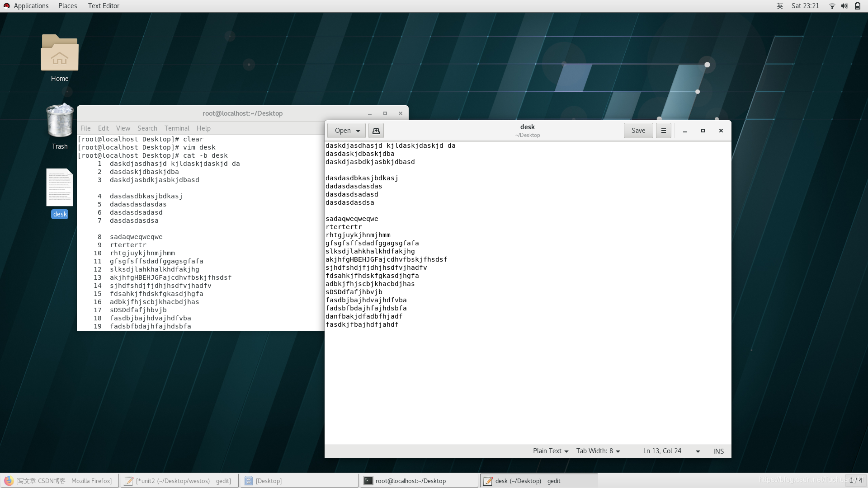The width and height of the screenshot is (868, 488).
Task: Click 'dadasdasdasdas' line in gedit
Action: (354, 186)
